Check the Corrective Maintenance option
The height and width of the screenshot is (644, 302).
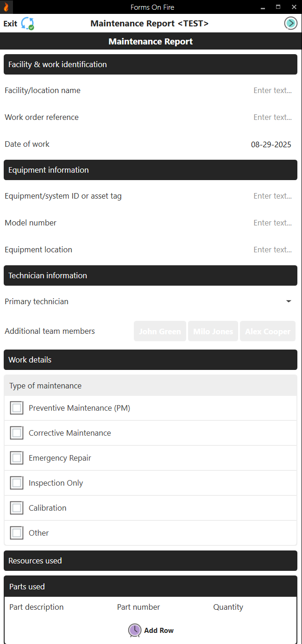pyautogui.click(x=16, y=433)
